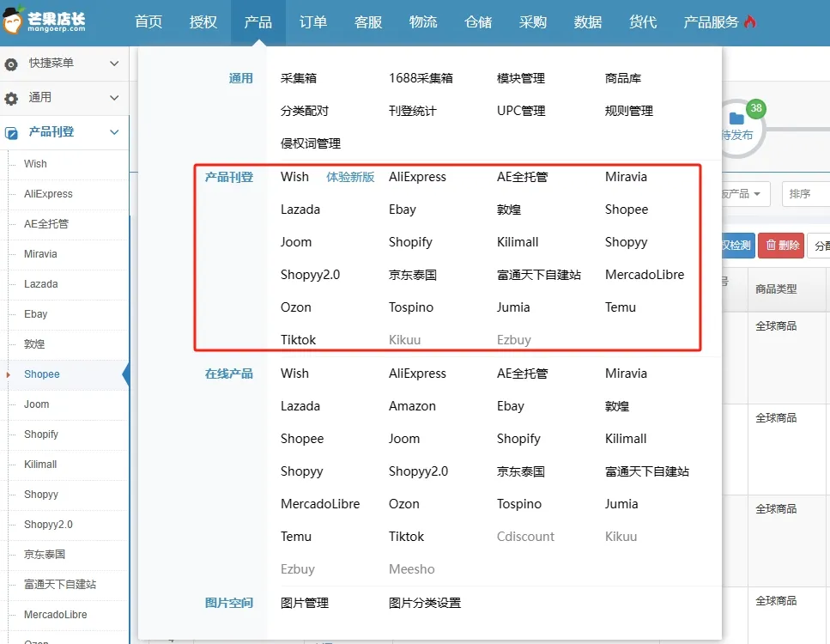Image resolution: width=830 pixels, height=644 pixels.
Task: Expand the 快捷菜单 chevron
Action: pyautogui.click(x=114, y=64)
